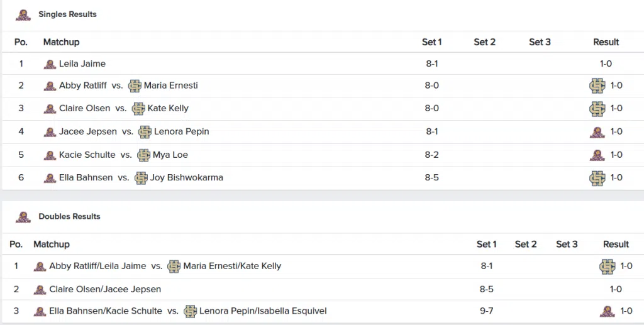Image resolution: width=644 pixels, height=325 pixels.
Task: Click the Result header in doubles table
Action: pos(616,245)
